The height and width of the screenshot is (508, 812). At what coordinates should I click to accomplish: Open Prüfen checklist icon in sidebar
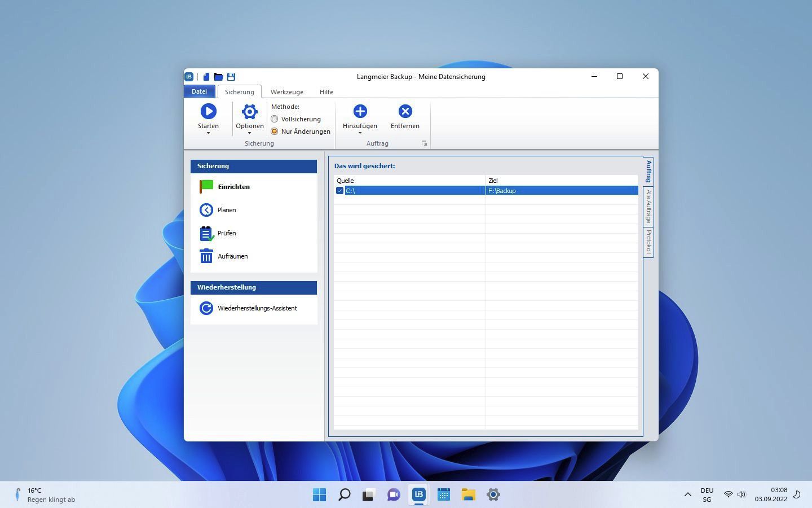(x=206, y=233)
